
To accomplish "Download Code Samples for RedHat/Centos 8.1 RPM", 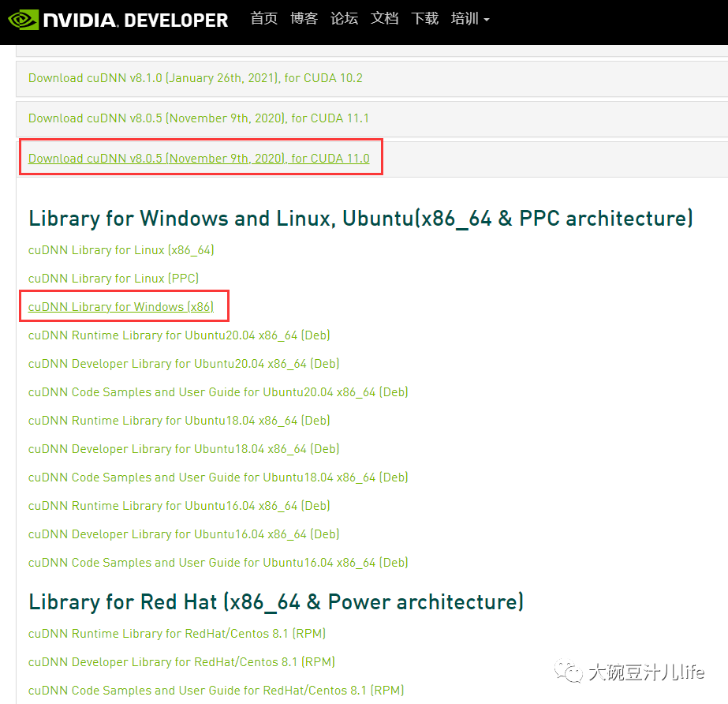I will [x=216, y=691].
